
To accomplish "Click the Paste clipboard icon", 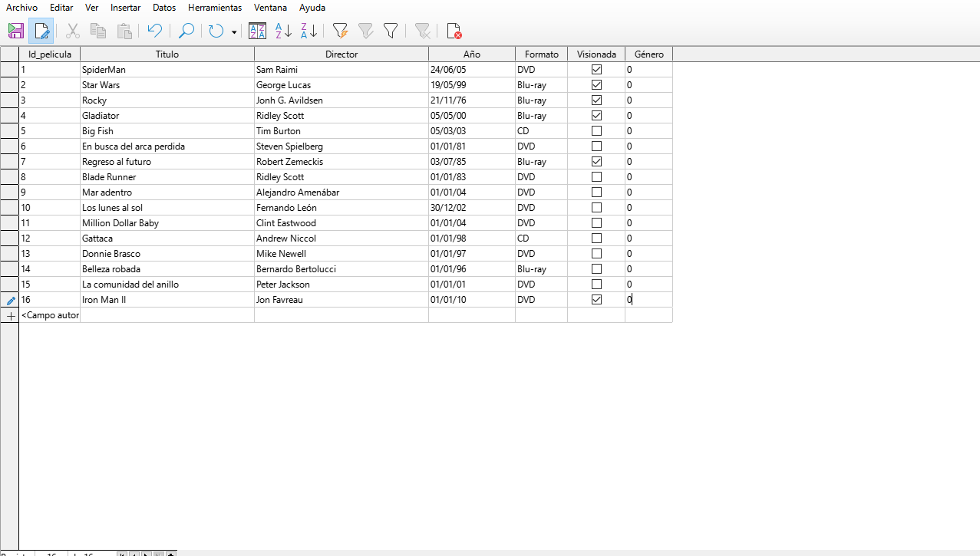I will [124, 31].
